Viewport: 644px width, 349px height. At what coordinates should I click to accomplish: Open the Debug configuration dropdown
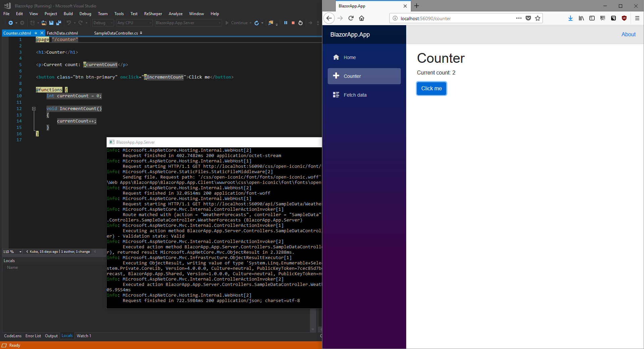coord(103,23)
